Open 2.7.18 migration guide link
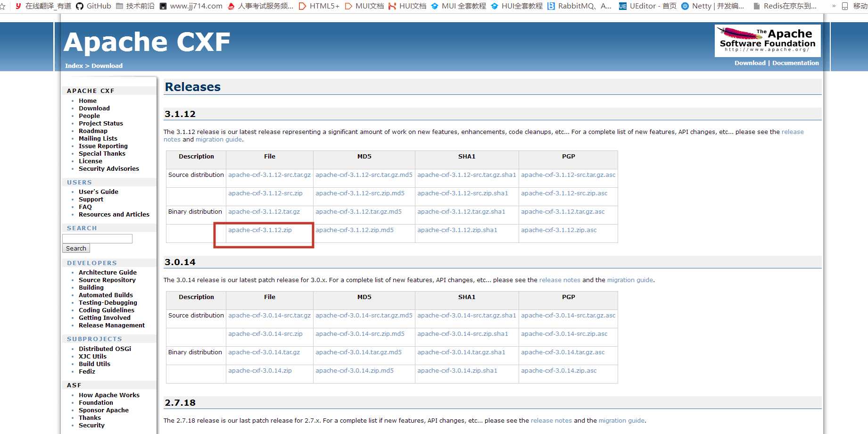Image resolution: width=868 pixels, height=434 pixels. 621,420
